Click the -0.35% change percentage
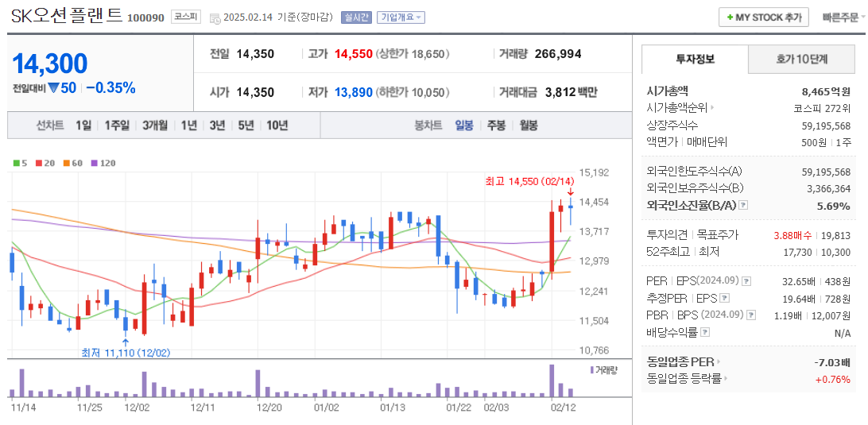This screenshot has height=425, width=868. pyautogui.click(x=111, y=88)
